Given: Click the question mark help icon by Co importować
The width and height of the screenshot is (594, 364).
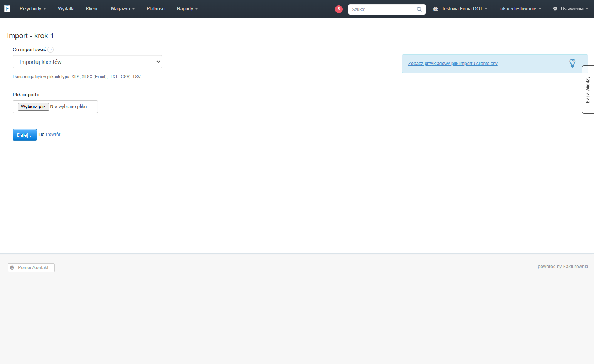Looking at the screenshot, I should click(x=50, y=50).
